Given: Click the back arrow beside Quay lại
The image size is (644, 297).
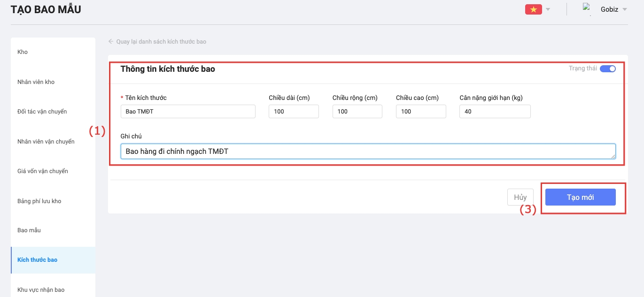Looking at the screenshot, I should pos(111,41).
